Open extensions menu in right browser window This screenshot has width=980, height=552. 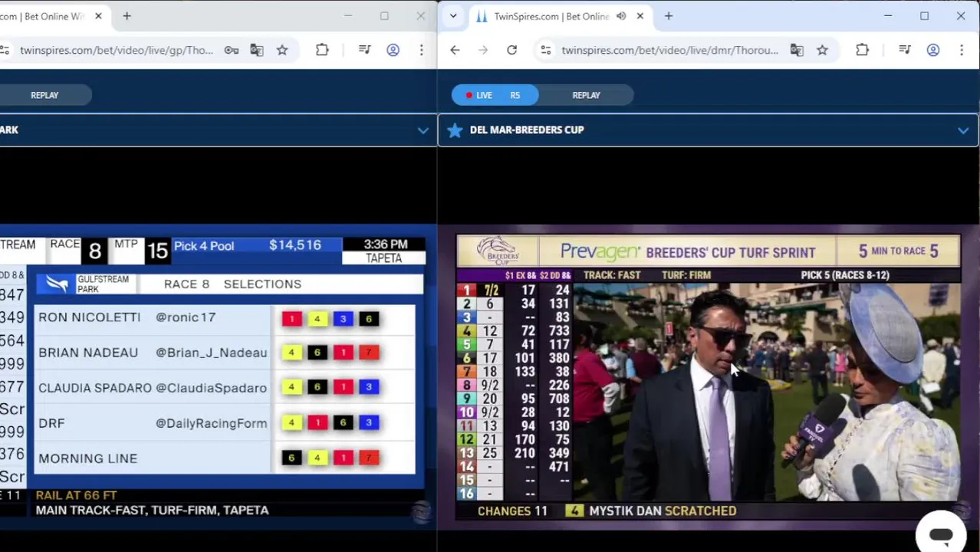pos(862,51)
